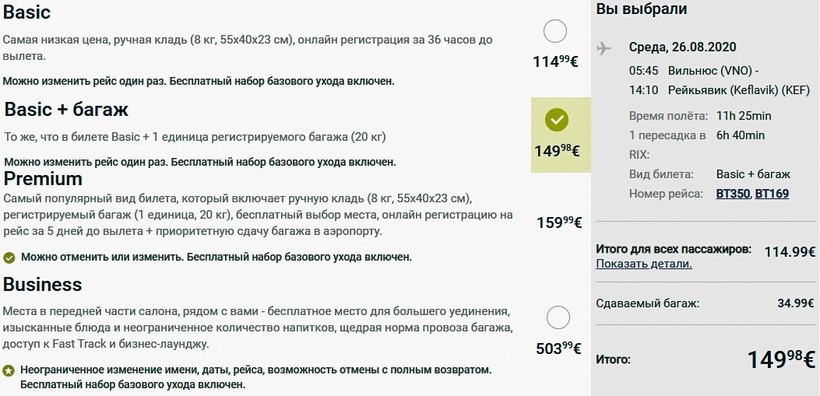820x396 pixels.
Task: Select the Business fare radio button
Action: (557, 318)
